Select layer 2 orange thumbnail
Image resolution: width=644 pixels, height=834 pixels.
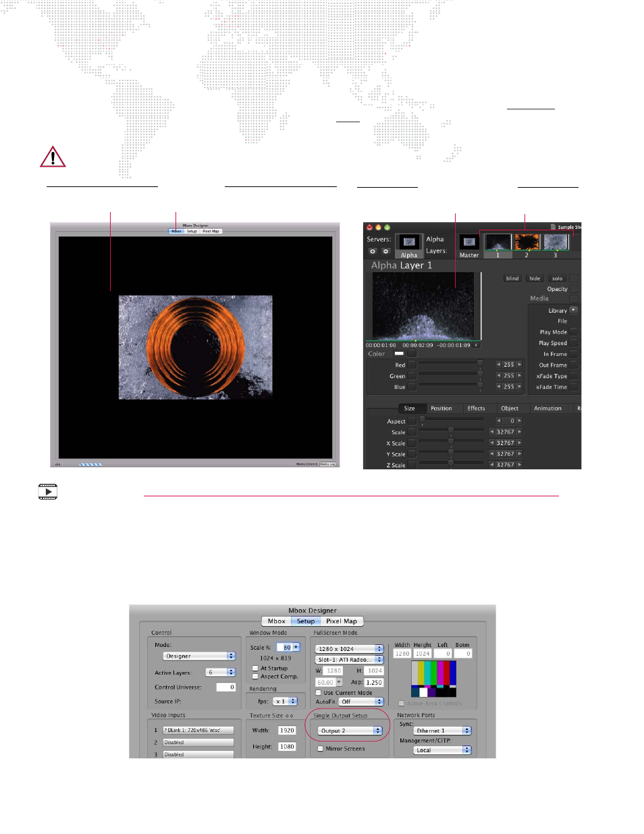(x=527, y=242)
